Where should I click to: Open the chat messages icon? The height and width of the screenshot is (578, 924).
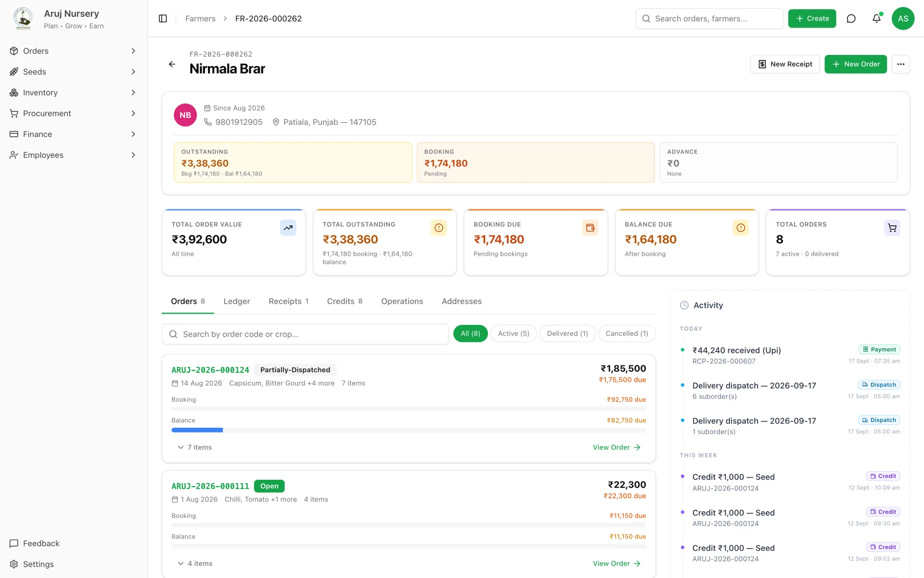[851, 18]
